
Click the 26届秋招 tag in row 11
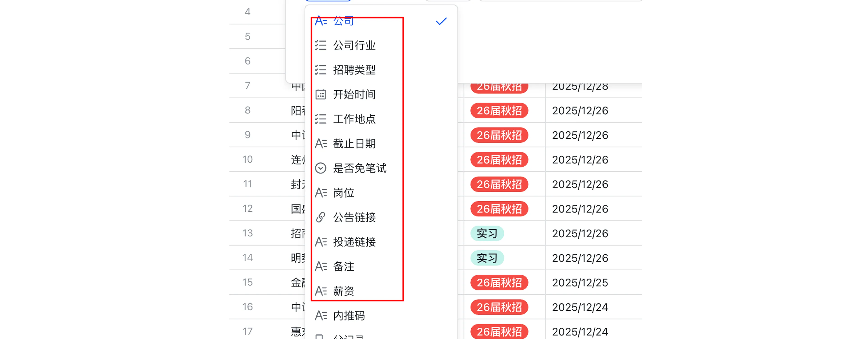click(x=499, y=184)
